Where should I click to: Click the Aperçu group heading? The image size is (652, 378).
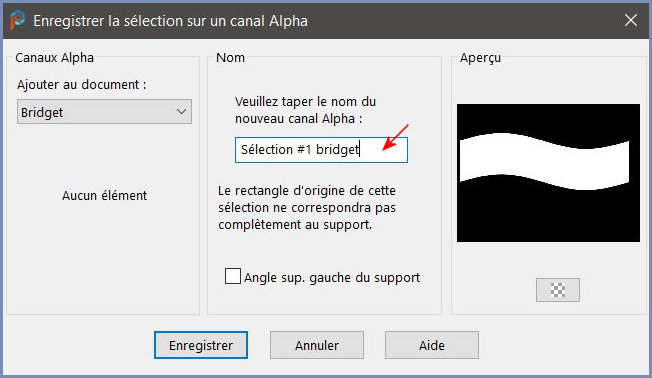(x=480, y=58)
